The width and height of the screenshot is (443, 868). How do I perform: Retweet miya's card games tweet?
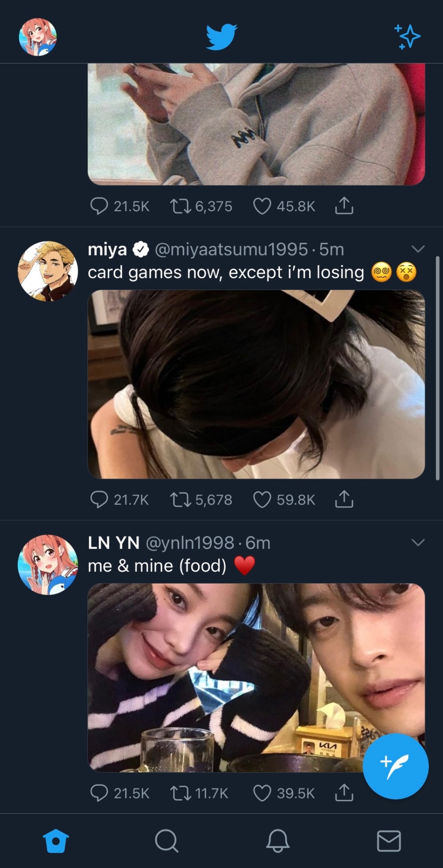click(179, 500)
